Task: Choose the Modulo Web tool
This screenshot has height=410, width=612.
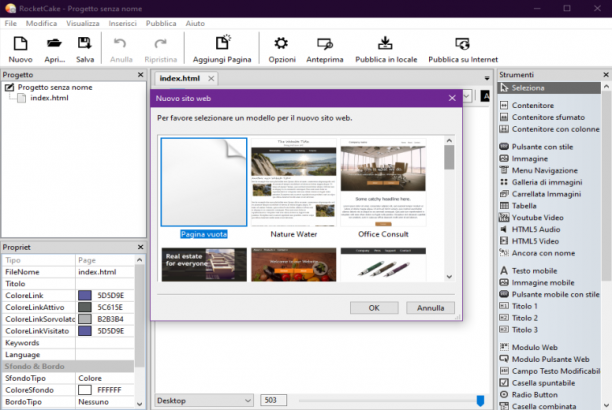Action: (529, 348)
